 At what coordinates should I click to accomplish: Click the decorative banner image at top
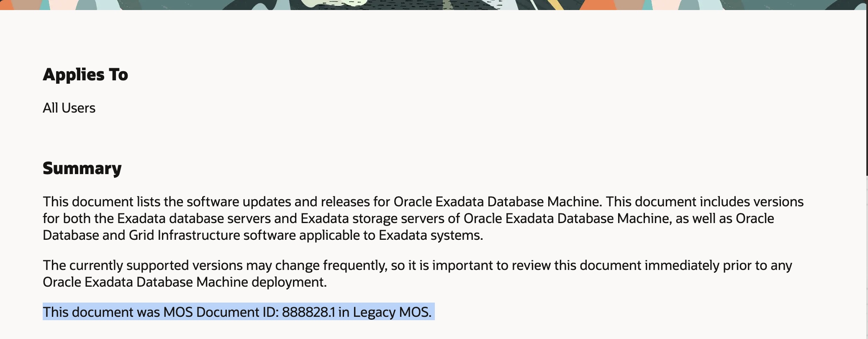pyautogui.click(x=434, y=5)
